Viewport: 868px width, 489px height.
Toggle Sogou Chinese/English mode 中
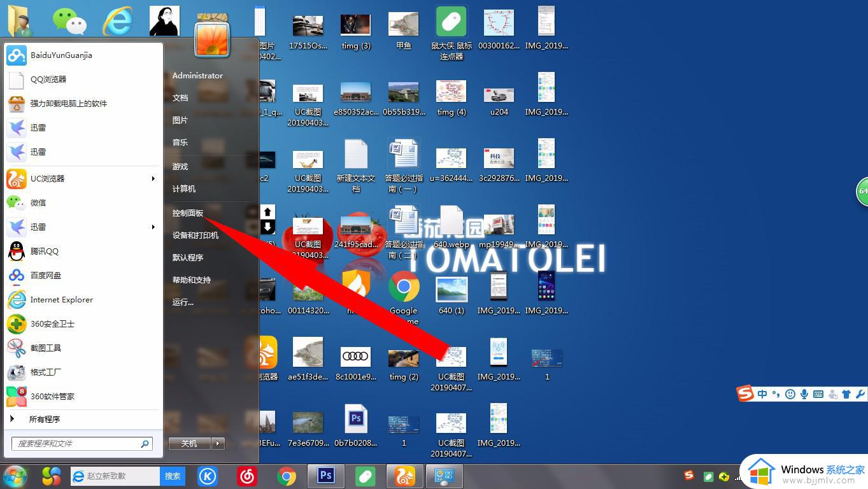coord(762,394)
